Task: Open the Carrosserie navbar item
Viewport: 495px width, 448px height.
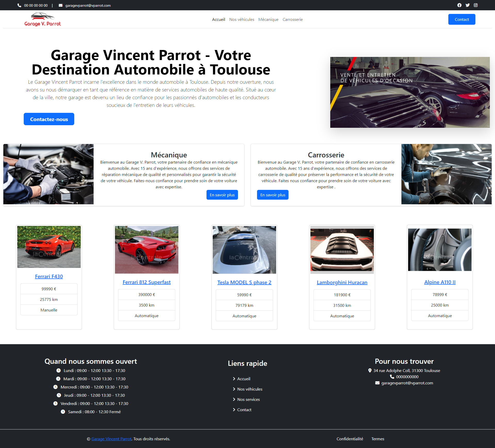Action: tap(292, 20)
